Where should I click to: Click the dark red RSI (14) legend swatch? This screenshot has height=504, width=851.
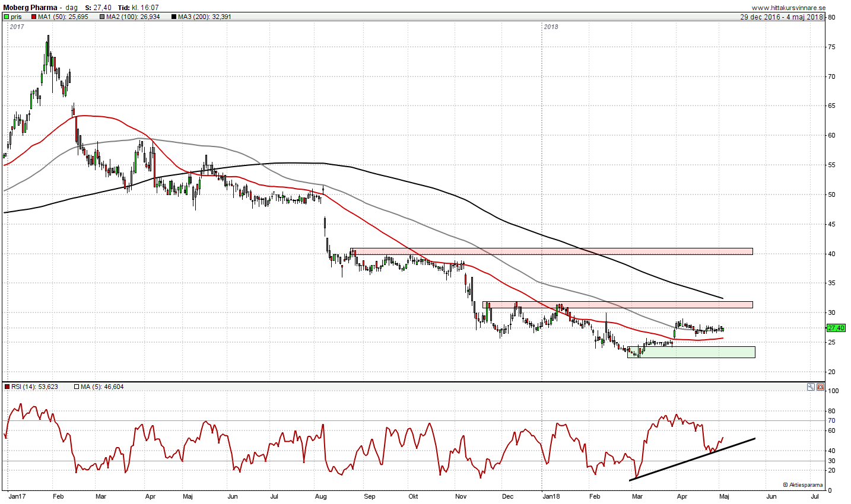pos(7,387)
